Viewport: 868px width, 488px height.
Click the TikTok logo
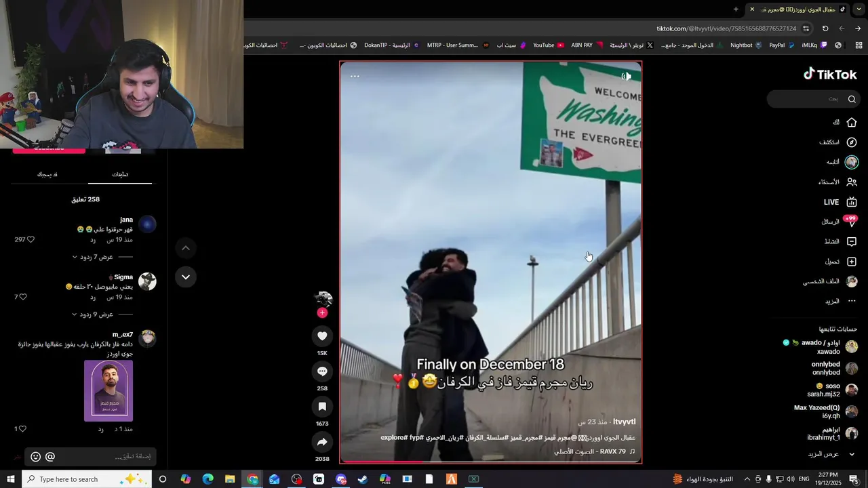[x=830, y=74]
